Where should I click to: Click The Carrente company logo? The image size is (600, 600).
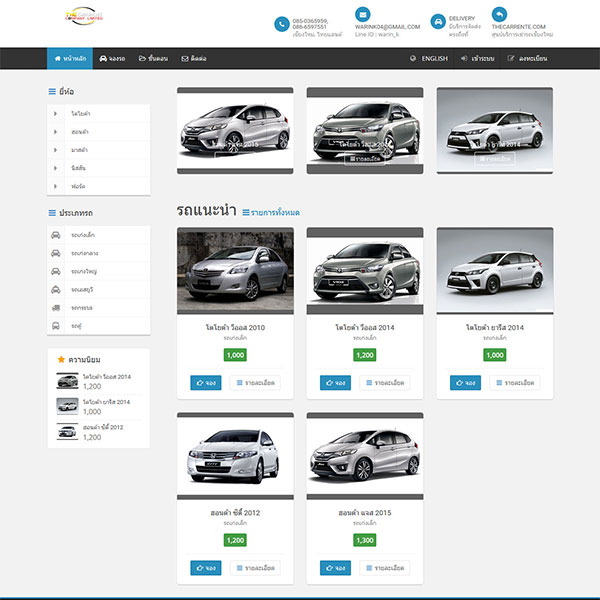84,16
